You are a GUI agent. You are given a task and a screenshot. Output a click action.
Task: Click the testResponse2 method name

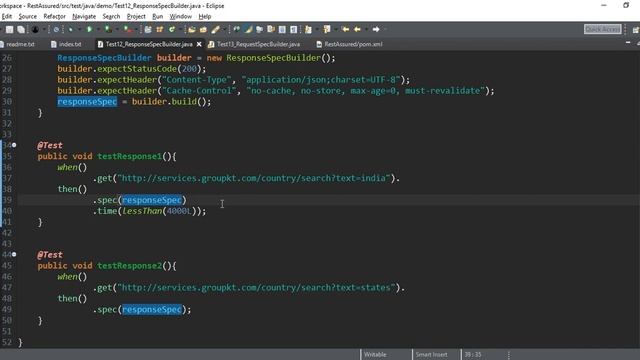[x=129, y=266]
